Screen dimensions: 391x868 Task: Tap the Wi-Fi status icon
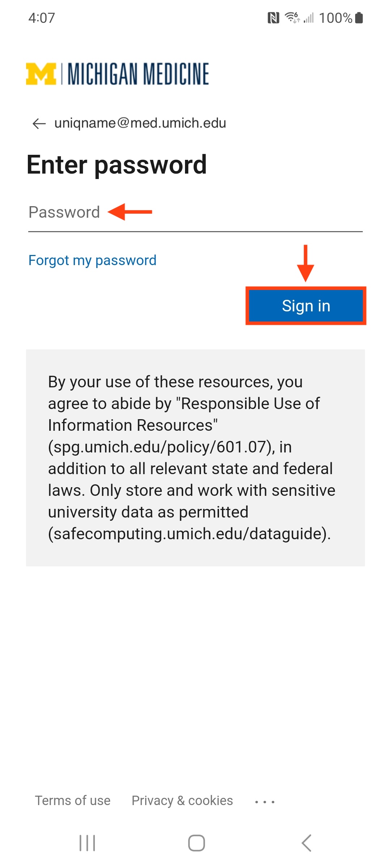(292, 17)
